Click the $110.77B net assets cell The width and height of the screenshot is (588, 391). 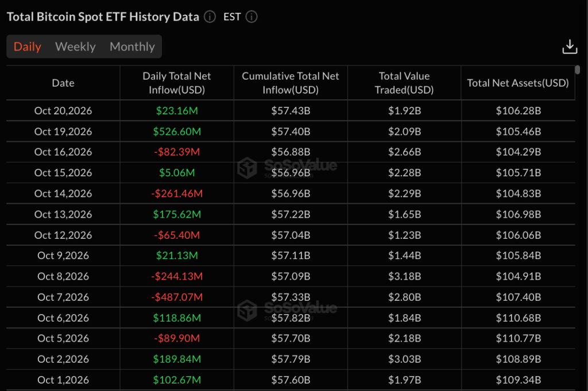coord(519,338)
